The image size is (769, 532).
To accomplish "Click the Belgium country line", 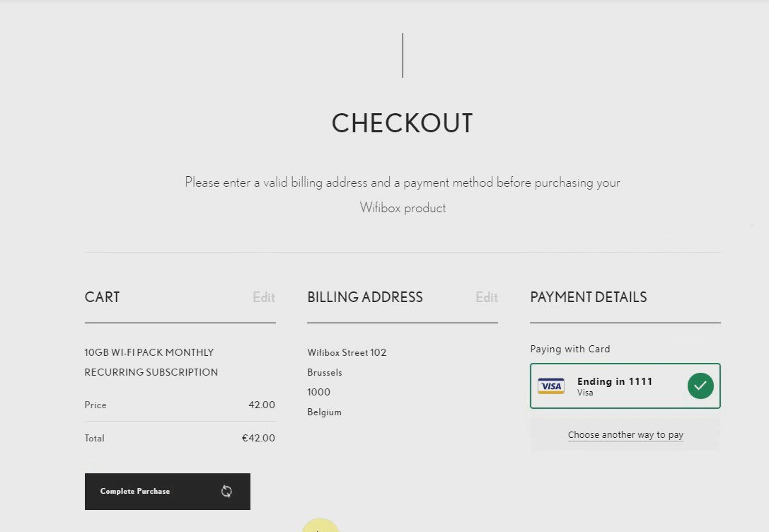I will click(324, 412).
